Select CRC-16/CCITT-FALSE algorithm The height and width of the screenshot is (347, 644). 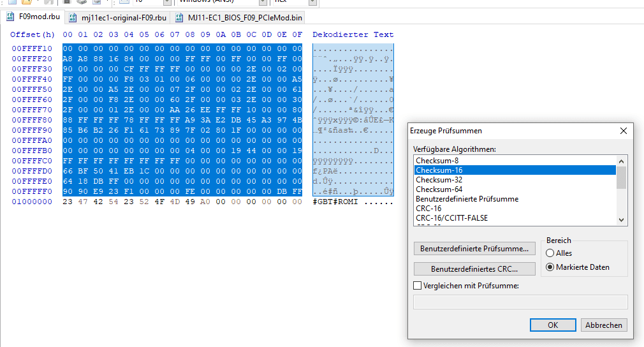point(515,218)
